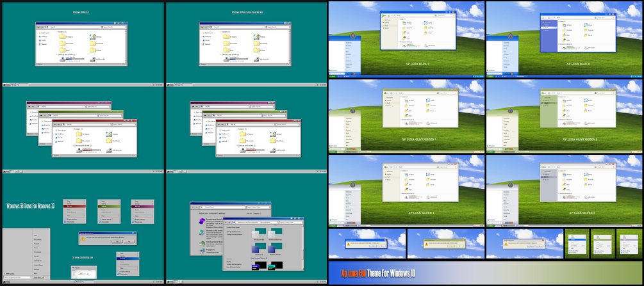Click warning icon in the Delete Multiple Items dialog
Viewport: 644px width, 286px height.
tap(83, 239)
